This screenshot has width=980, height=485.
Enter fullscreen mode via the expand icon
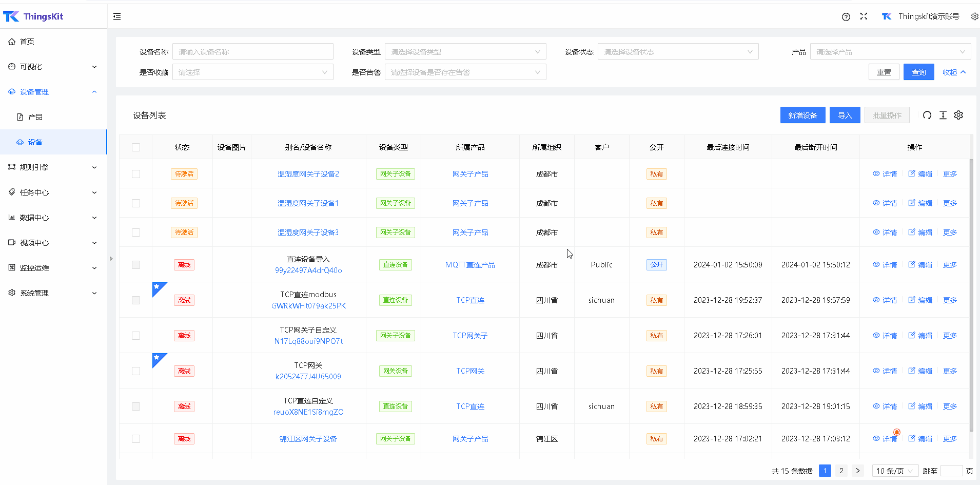864,16
